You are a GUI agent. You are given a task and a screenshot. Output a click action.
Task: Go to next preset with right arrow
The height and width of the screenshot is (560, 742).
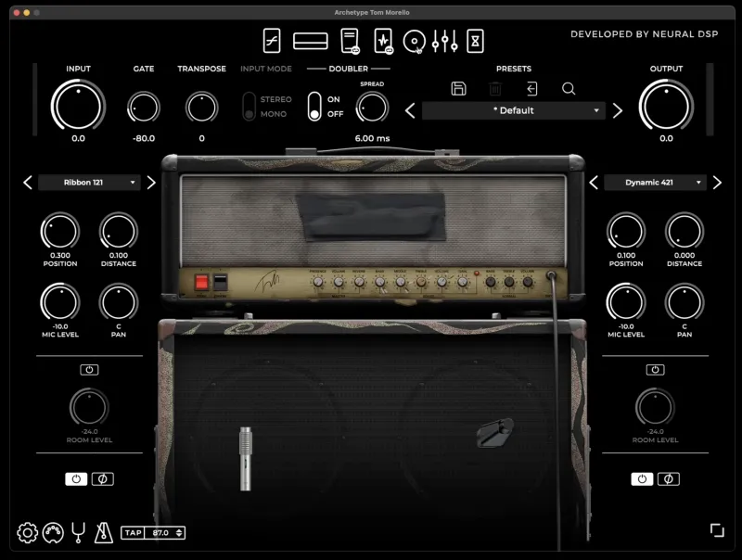[618, 110]
